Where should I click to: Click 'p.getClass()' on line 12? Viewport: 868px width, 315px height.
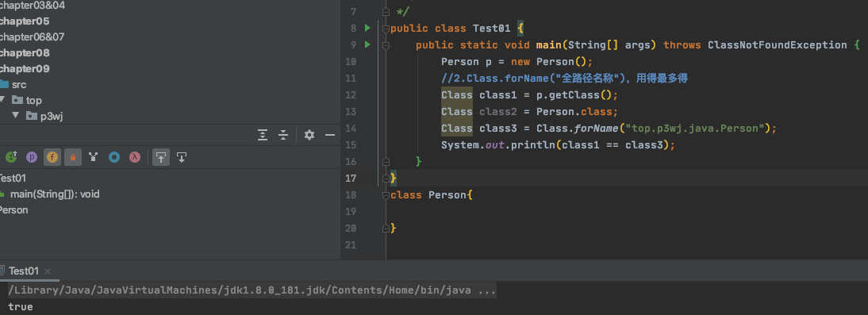(574, 94)
